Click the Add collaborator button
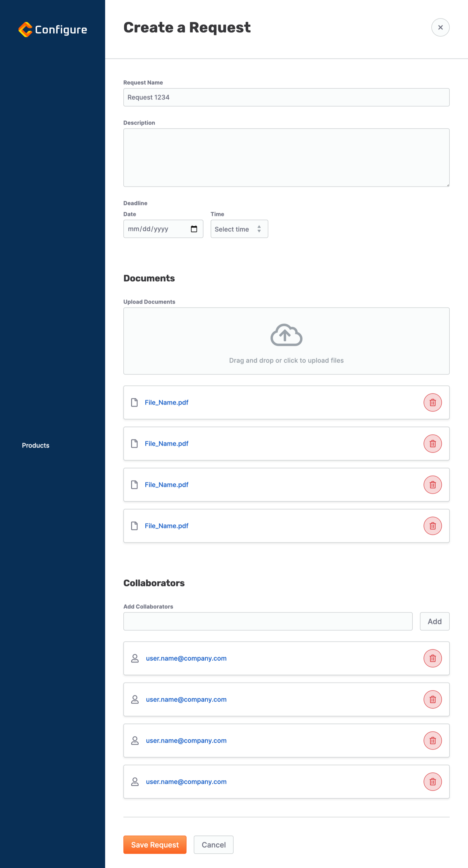This screenshot has height=868, width=468. tap(434, 621)
